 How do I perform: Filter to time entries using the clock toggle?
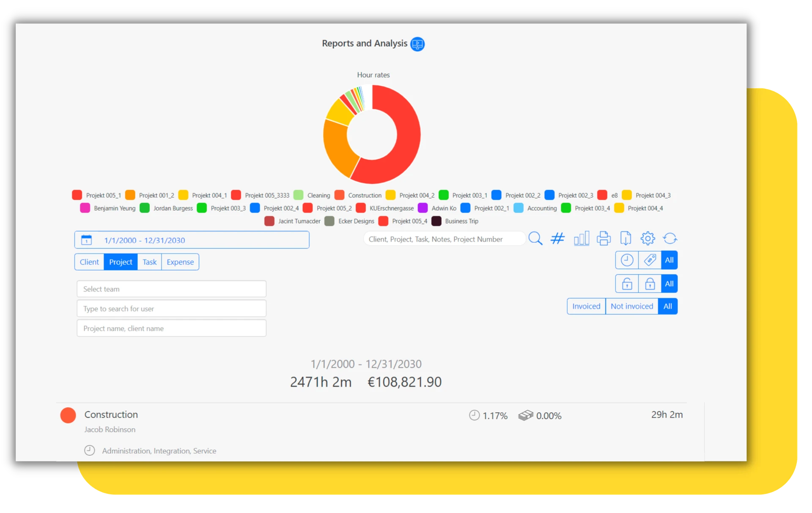(627, 260)
